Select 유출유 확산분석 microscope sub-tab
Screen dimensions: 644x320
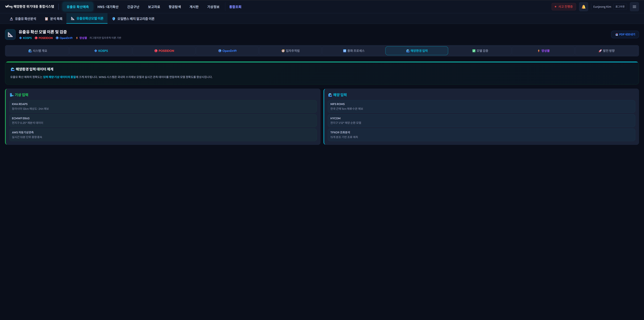click(23, 19)
